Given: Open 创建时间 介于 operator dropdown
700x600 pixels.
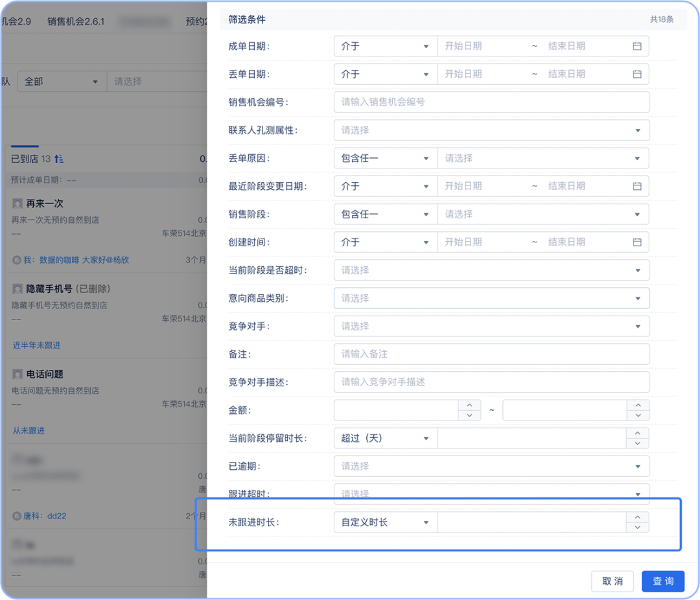Looking at the screenshot, I should (x=386, y=242).
